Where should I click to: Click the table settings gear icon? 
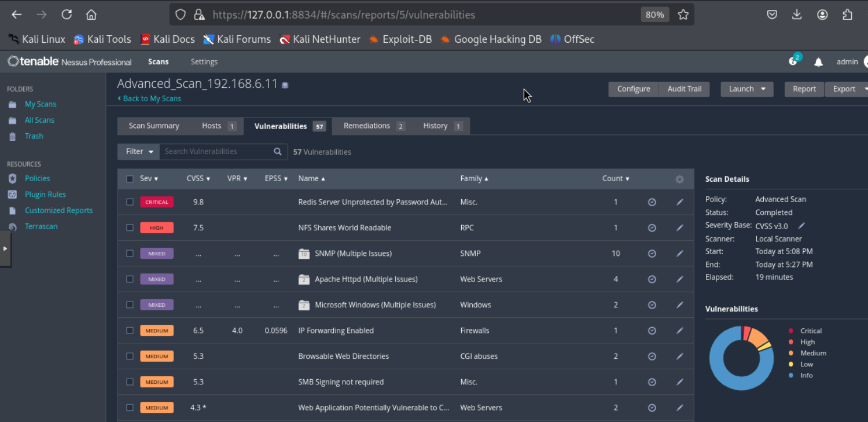click(679, 179)
